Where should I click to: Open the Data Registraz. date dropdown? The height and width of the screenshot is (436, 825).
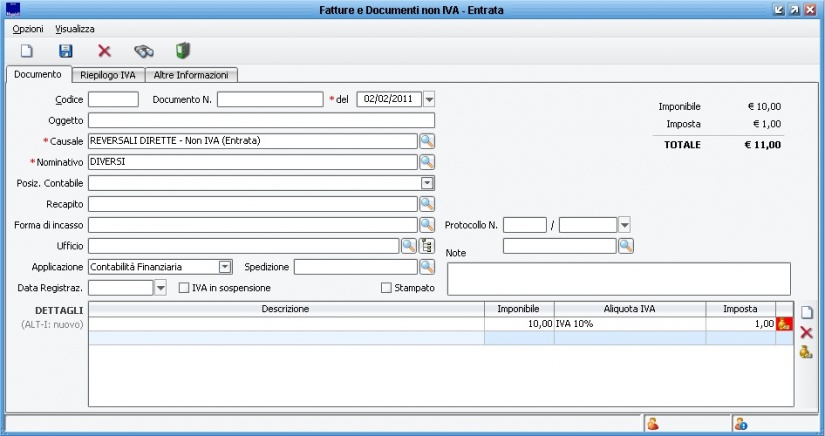(161, 288)
